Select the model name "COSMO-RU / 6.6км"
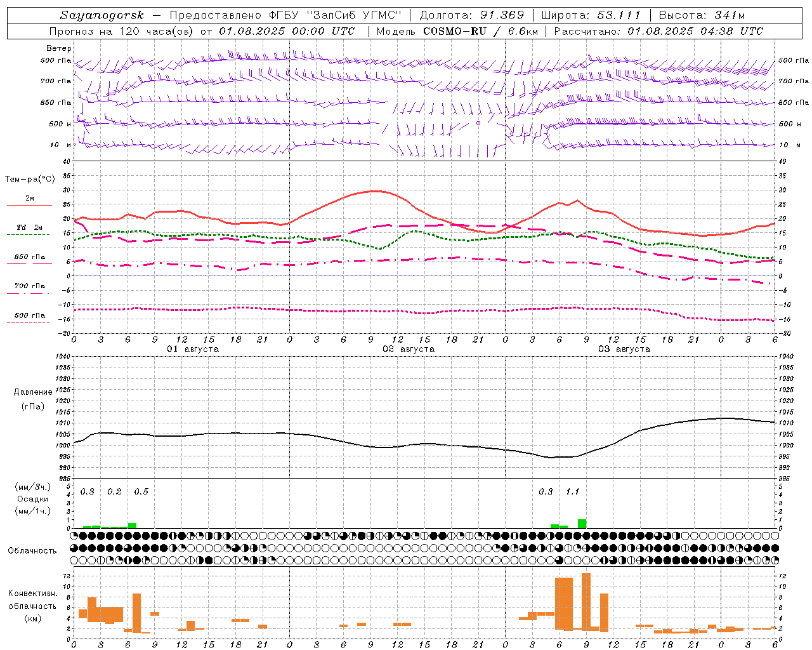Image resolution: width=812 pixels, height=650 pixels. (x=480, y=31)
